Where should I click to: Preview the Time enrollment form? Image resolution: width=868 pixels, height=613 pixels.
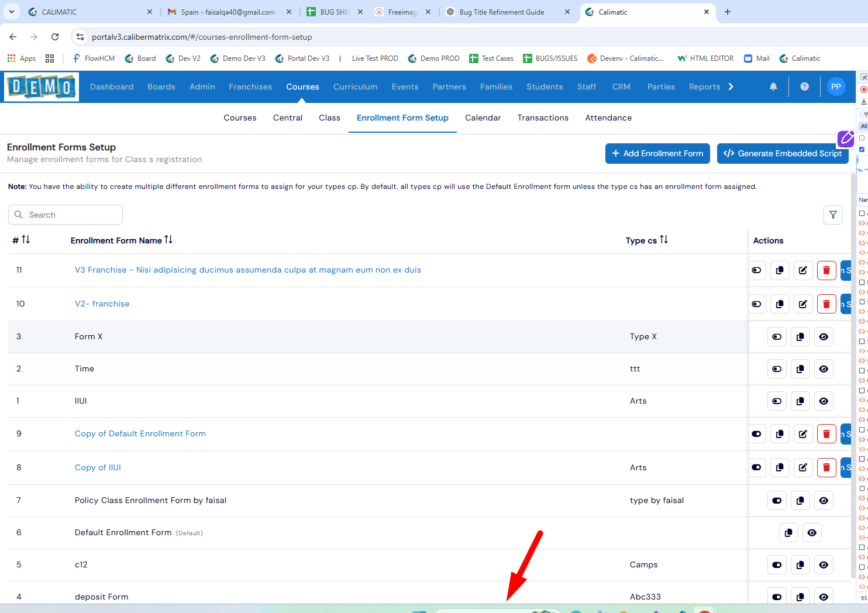click(824, 369)
